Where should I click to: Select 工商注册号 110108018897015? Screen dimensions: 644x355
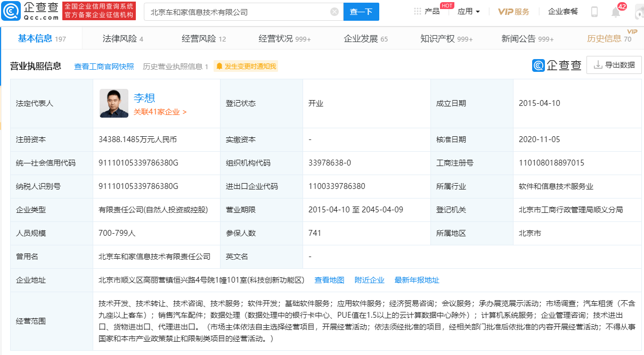point(551,163)
